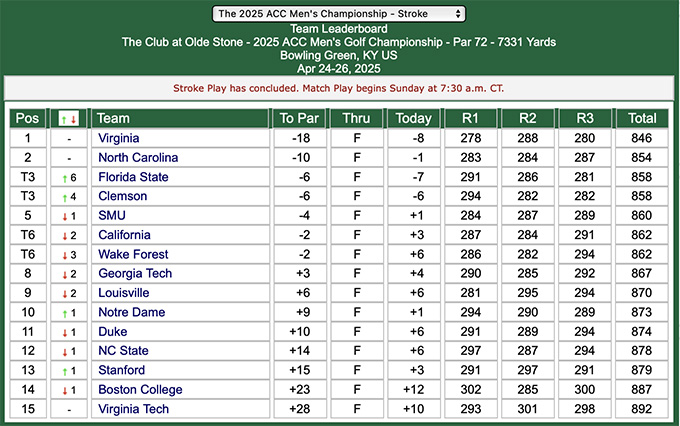Open the North Carolina team link

138,157
